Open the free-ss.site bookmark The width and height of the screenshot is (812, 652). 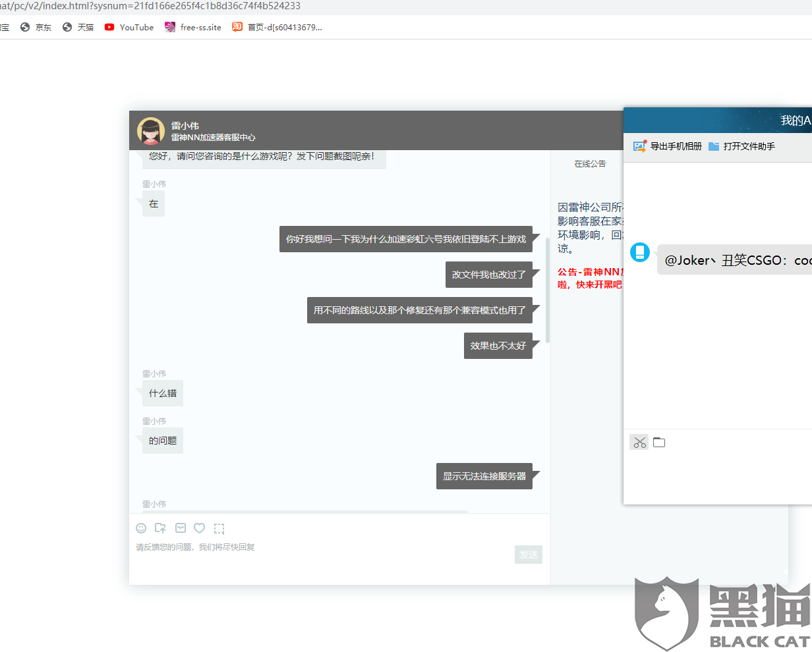click(x=193, y=27)
